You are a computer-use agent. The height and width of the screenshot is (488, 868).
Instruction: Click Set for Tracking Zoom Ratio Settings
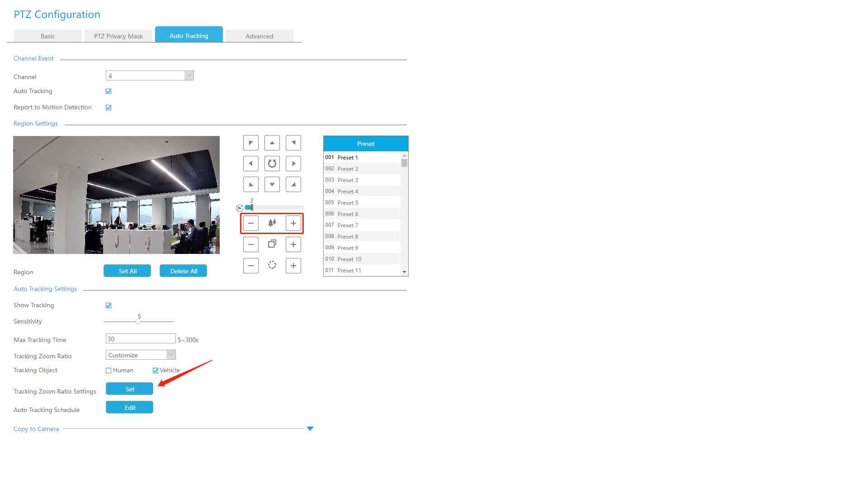pos(130,389)
